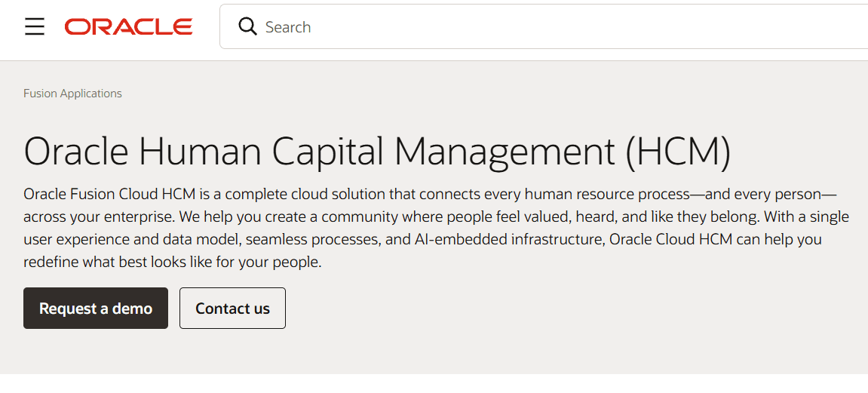Viewport: 868px width, 393px height.
Task: Open the hamburger navigation menu
Action: [x=35, y=26]
